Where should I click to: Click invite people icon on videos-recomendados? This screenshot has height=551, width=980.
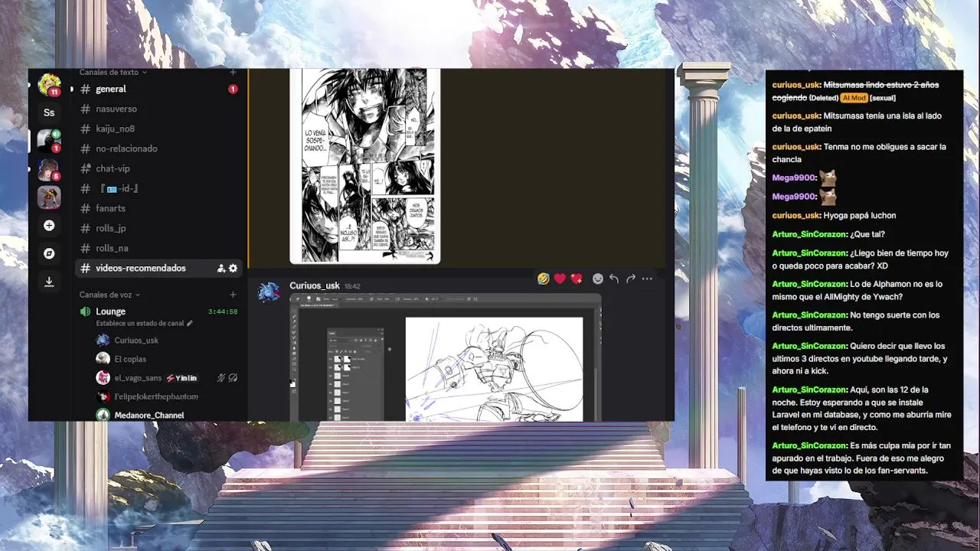(x=221, y=269)
